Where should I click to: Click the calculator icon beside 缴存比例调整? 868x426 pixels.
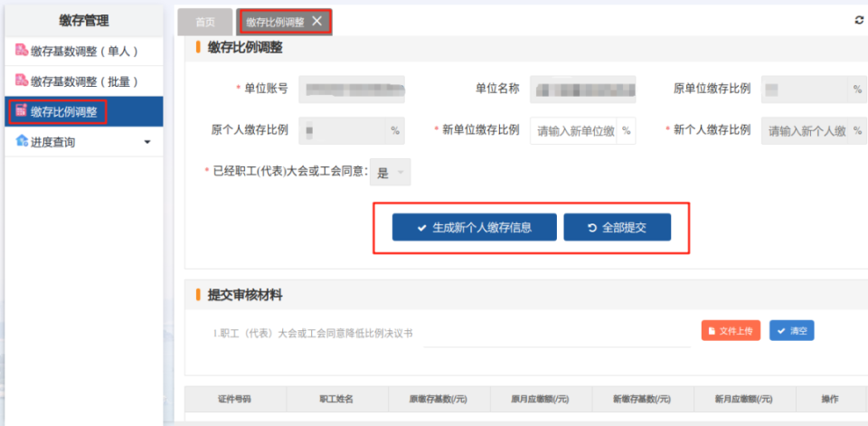coord(21,110)
